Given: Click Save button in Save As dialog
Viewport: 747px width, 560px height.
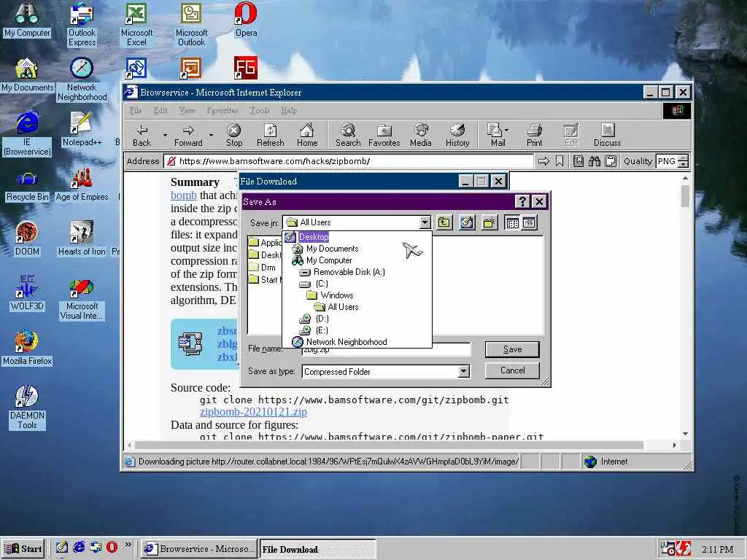Looking at the screenshot, I should pyautogui.click(x=512, y=349).
